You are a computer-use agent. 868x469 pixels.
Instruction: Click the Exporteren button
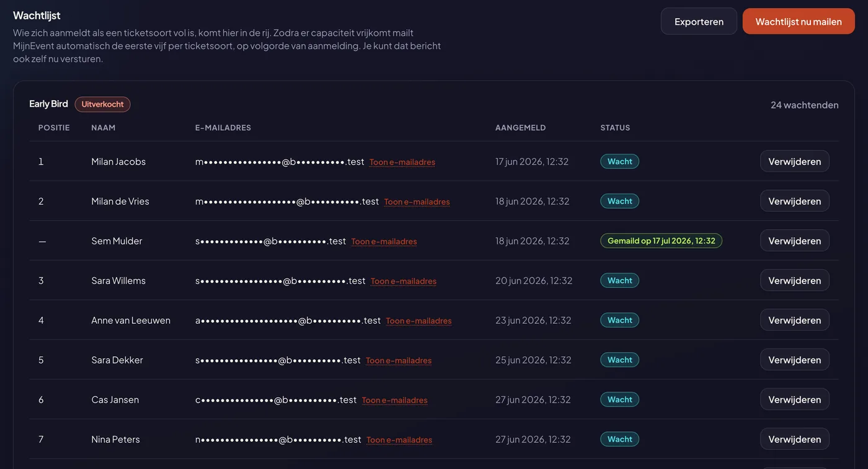coord(699,21)
